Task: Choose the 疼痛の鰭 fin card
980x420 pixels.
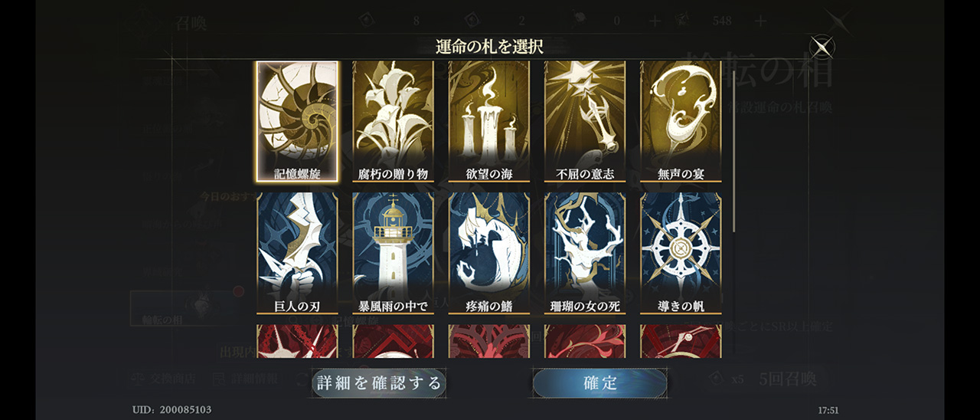Action: coord(488,253)
